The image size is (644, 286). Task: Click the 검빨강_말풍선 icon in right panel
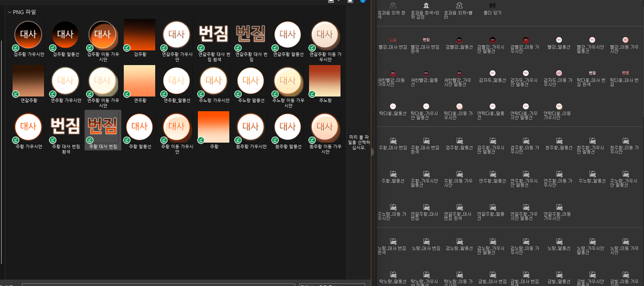click(459, 39)
